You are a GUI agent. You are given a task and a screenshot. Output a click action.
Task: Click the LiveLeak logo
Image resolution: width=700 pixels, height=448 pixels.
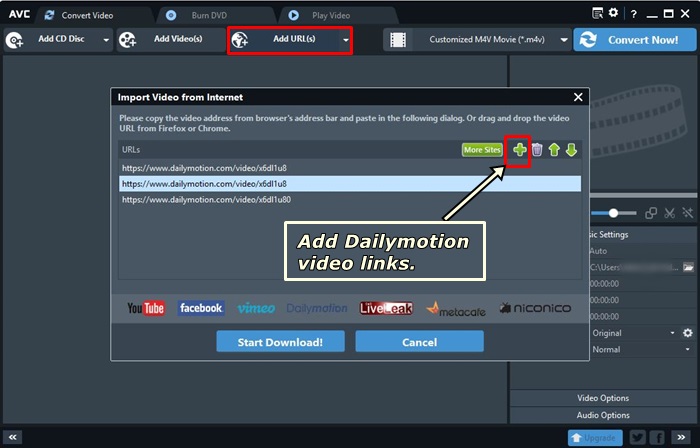tap(386, 308)
